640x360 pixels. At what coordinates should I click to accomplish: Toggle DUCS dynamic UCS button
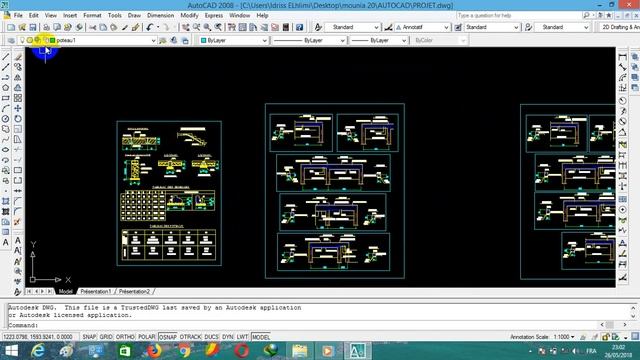click(x=211, y=337)
